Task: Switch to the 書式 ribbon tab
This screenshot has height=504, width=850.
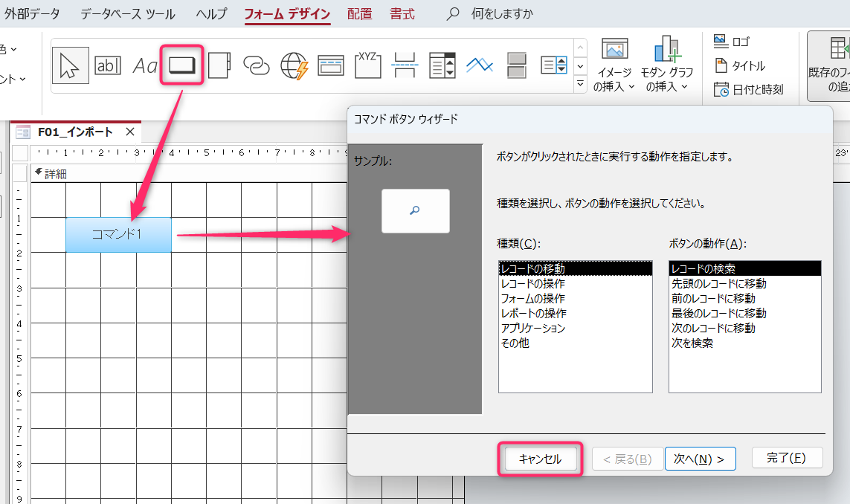Action: click(x=402, y=13)
